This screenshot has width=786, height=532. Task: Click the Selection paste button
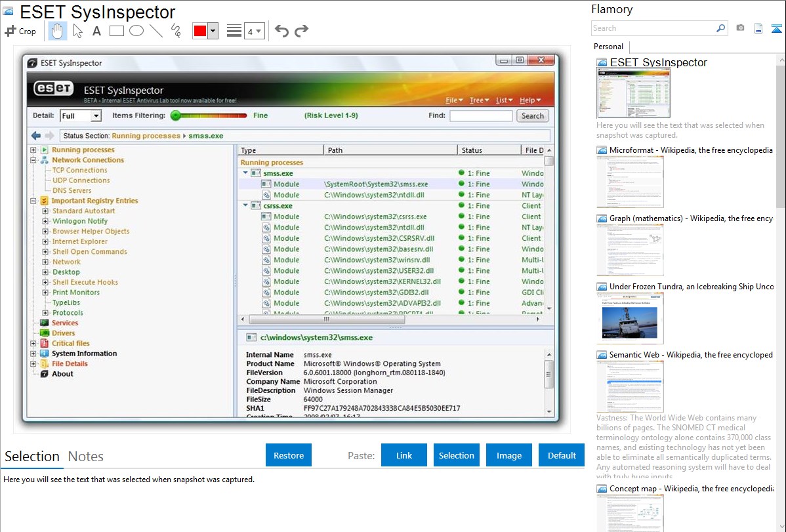coord(456,455)
